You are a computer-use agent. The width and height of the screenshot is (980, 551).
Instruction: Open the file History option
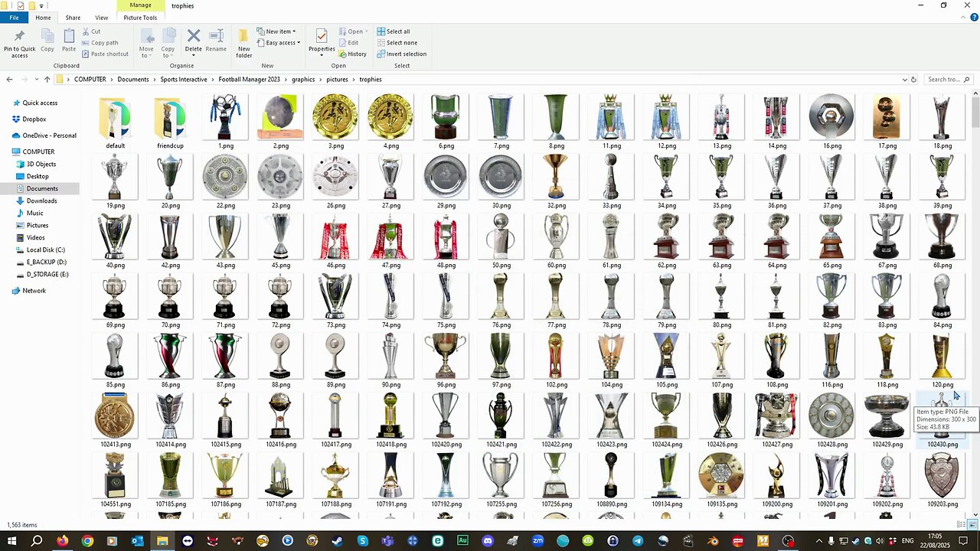click(x=352, y=54)
